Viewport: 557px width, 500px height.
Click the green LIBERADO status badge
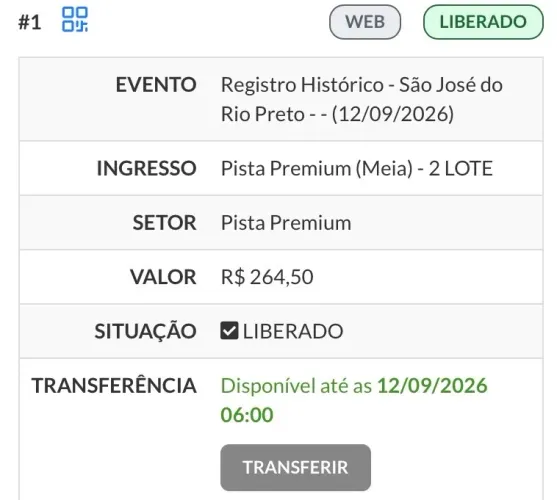(x=483, y=22)
